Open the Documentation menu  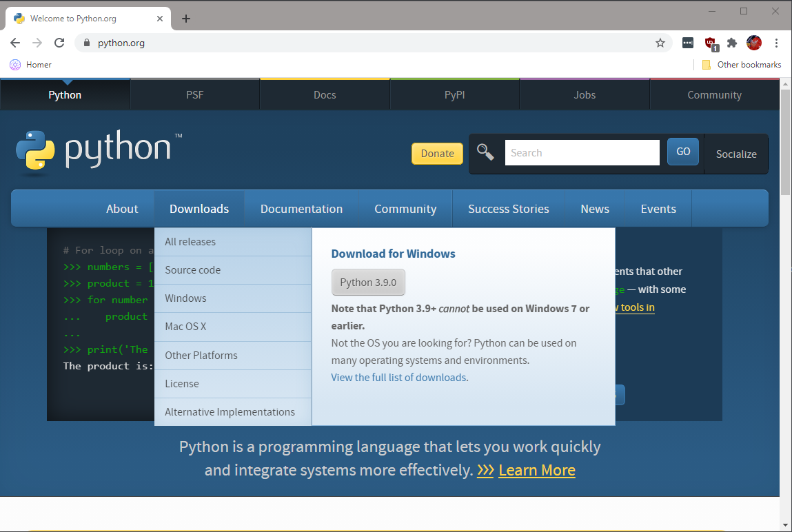click(301, 208)
